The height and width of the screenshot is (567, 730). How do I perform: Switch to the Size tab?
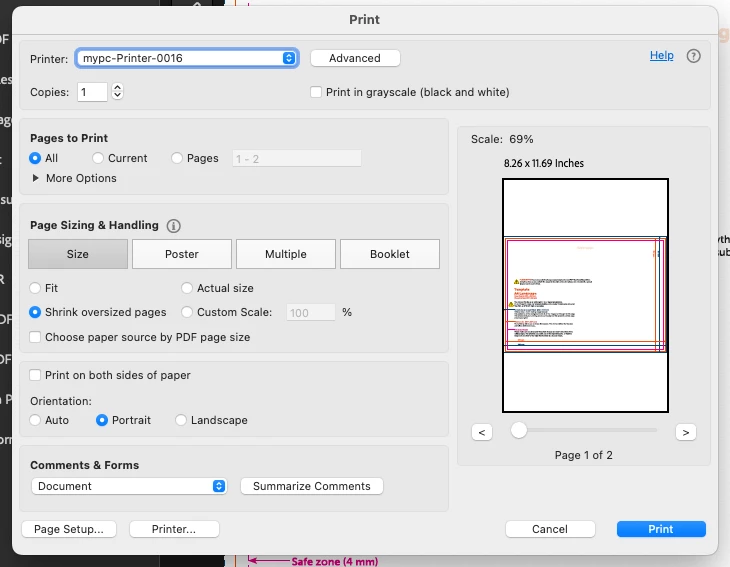(78, 254)
